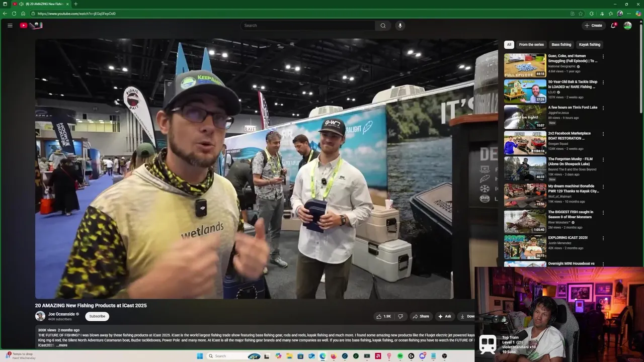
Task: Open Firefox from taskbar
Action: tap(334, 356)
